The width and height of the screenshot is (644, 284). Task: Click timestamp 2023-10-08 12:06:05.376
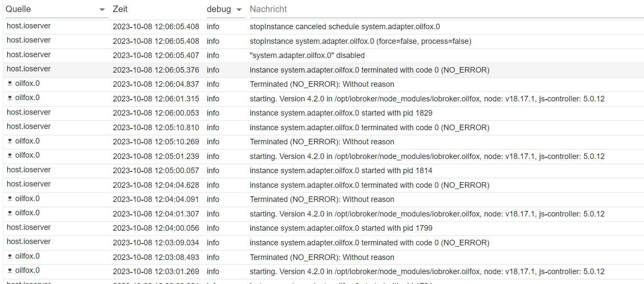click(x=156, y=70)
